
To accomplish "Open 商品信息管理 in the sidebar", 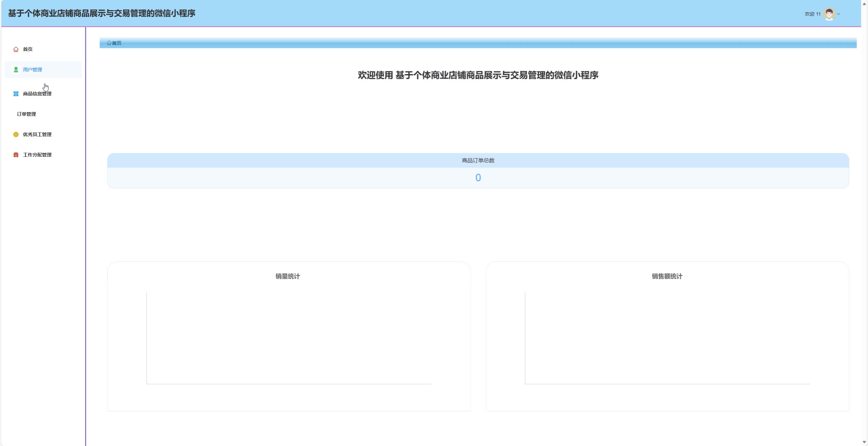I will tap(37, 94).
